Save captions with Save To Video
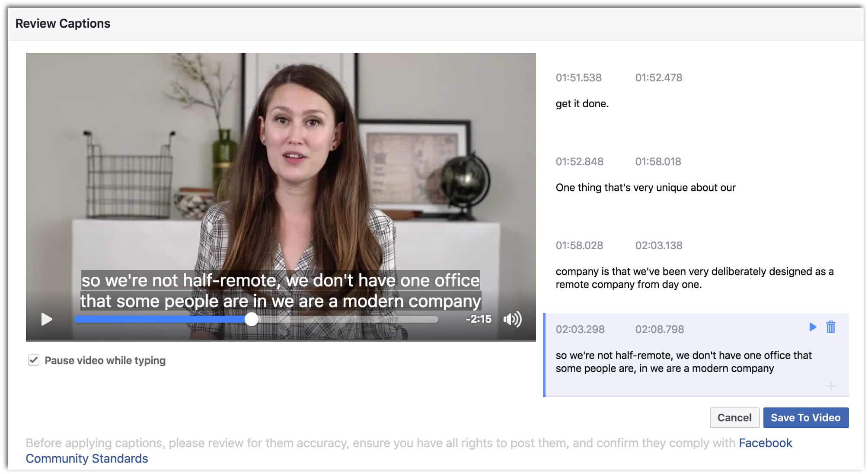868x474 pixels. (806, 418)
